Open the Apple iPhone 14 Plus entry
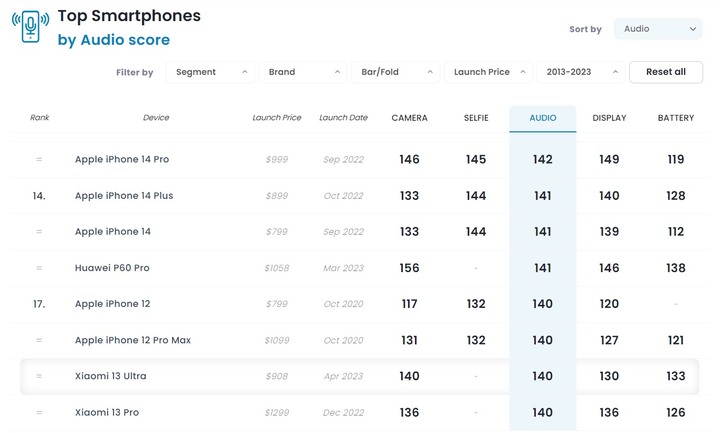The width and height of the screenshot is (720, 433). pyautogui.click(x=124, y=196)
